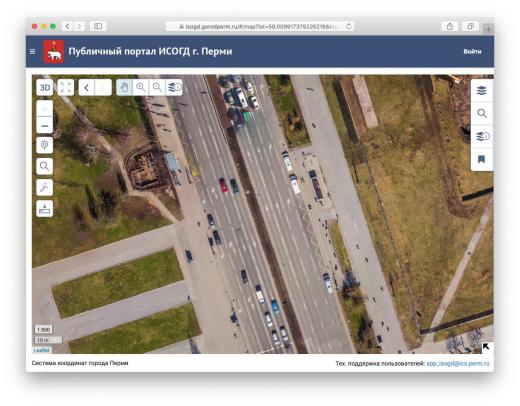Viewport: 520px width, 406px height.
Task: Open the search tool on the left toolbar
Action: click(44, 166)
